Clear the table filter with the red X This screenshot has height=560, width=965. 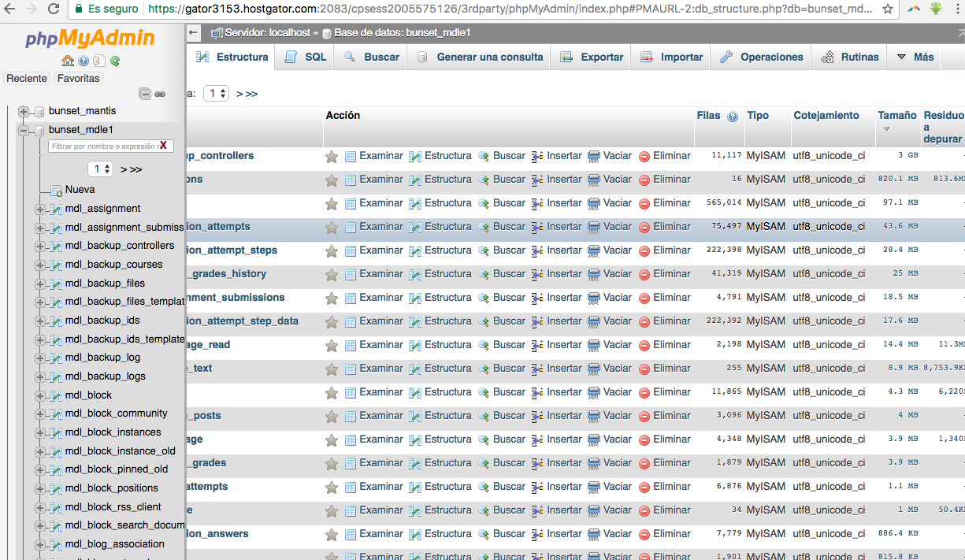coord(165,146)
